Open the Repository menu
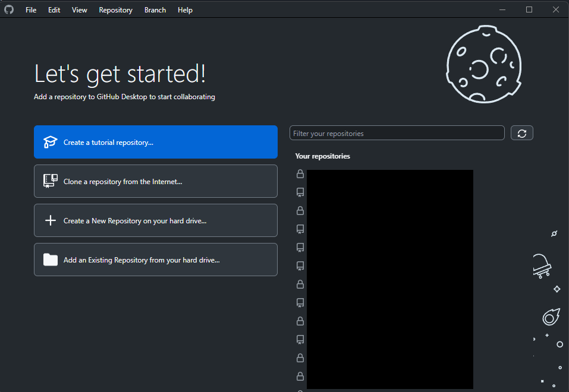 coord(115,10)
